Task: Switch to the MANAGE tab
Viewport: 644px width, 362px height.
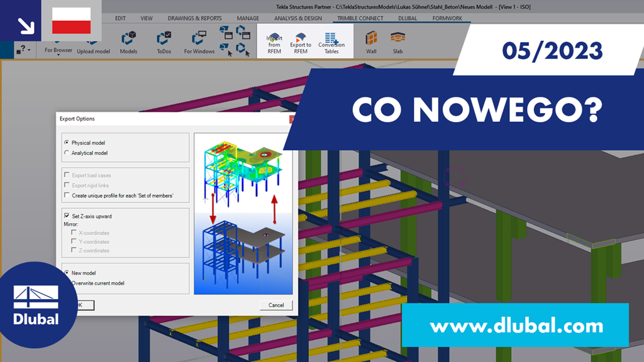Action: 248,18
